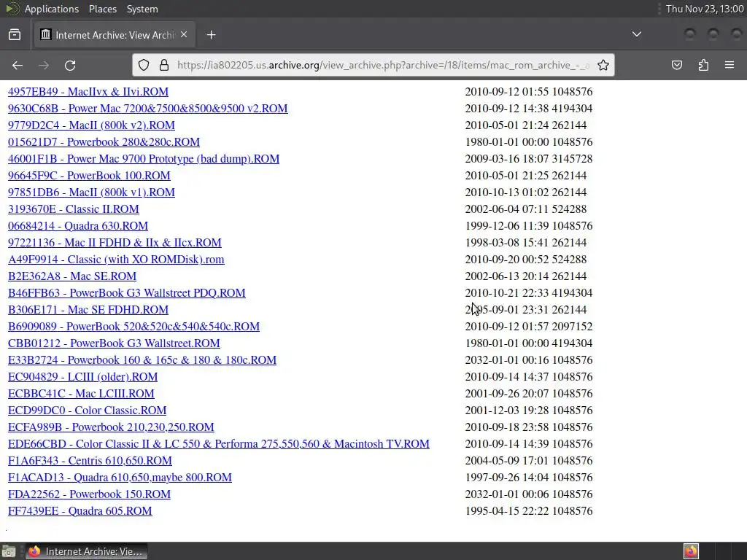Open the 4957EB49 MacIIvx & IIvi.ROM link
The image size is (747, 560).
[88, 91]
